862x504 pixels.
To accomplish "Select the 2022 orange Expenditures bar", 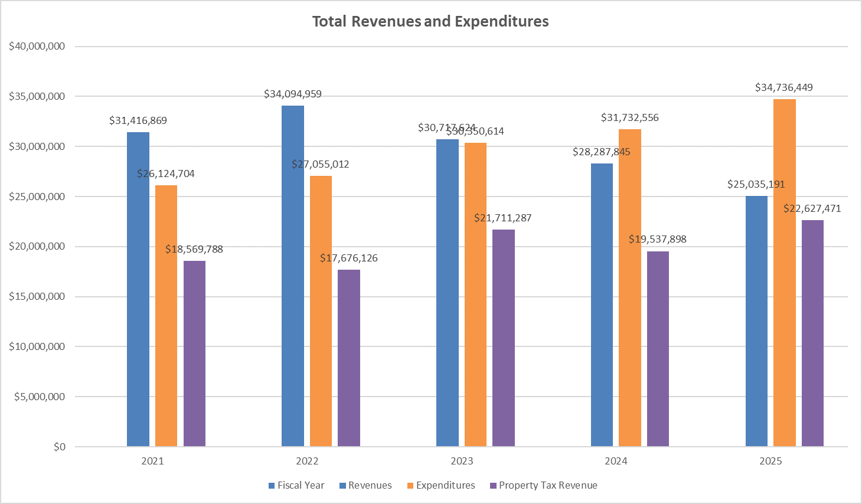I will click(x=321, y=311).
